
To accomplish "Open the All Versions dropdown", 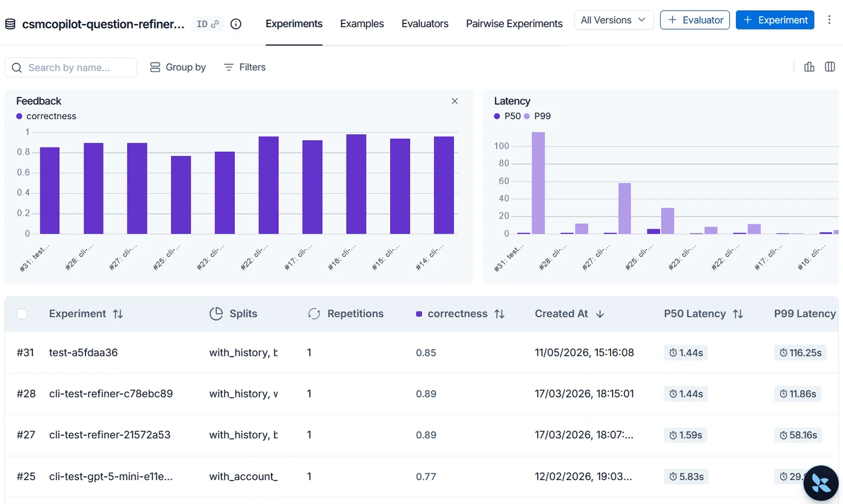I will point(614,20).
